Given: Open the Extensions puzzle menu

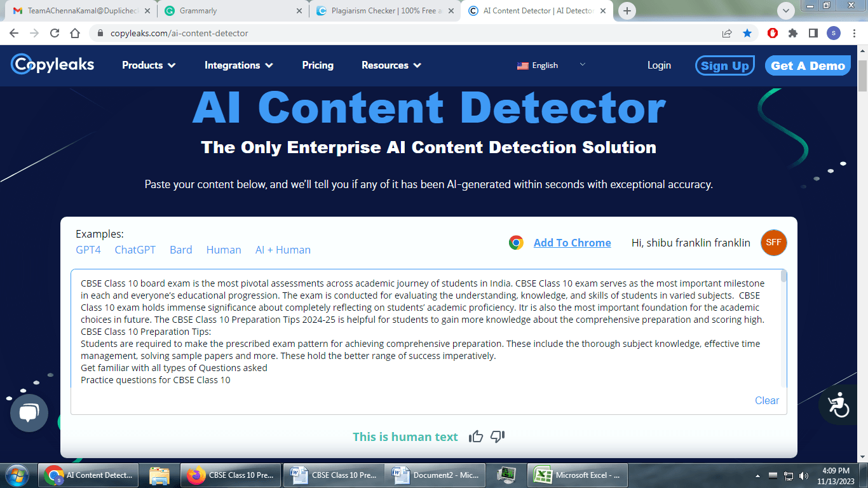Looking at the screenshot, I should (793, 33).
